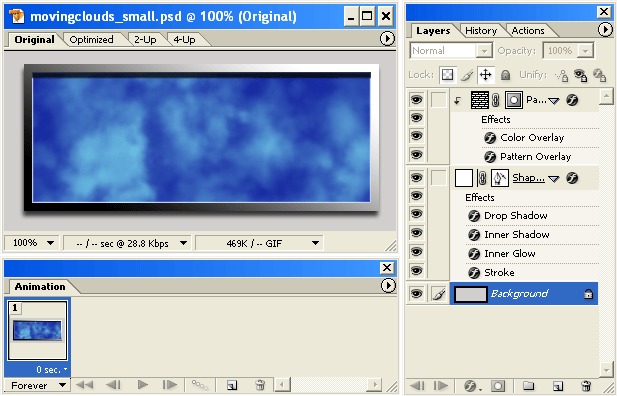Open the Animation palette flyout menu
This screenshot has width=617, height=396.
[x=388, y=285]
